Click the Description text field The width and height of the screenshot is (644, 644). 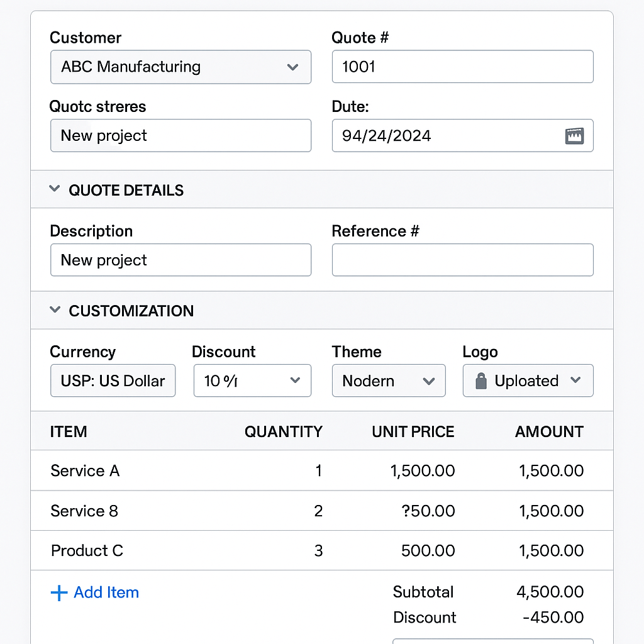pyautogui.click(x=180, y=260)
